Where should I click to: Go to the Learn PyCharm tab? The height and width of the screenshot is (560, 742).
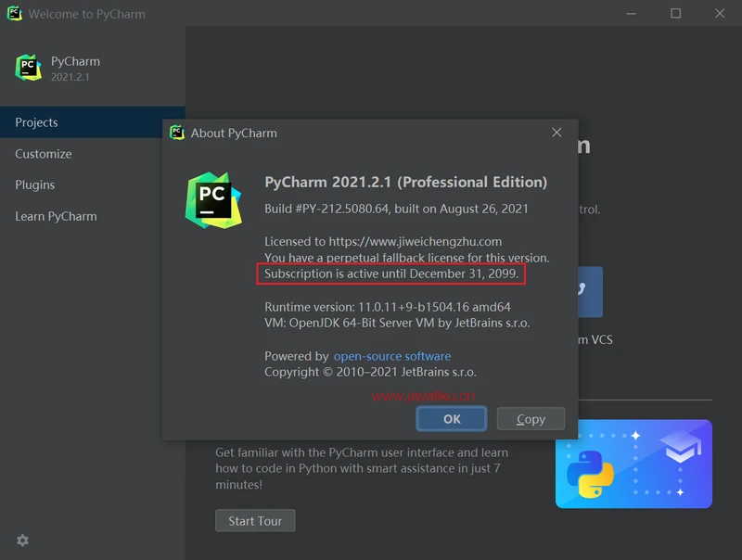pos(56,216)
